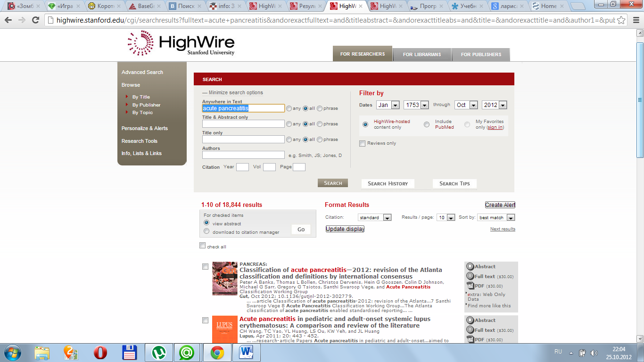Click Chrome icon on the taskbar
This screenshot has height=362, width=644.
point(217,353)
